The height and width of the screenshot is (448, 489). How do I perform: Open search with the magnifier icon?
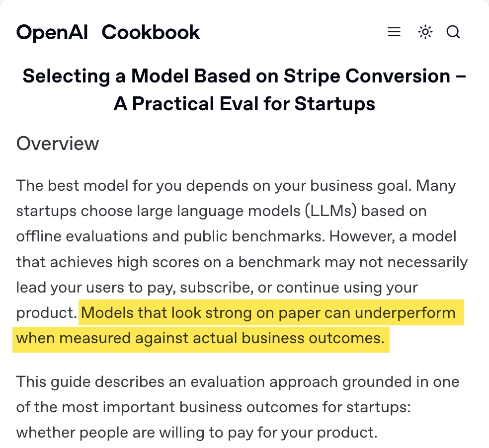click(x=453, y=32)
